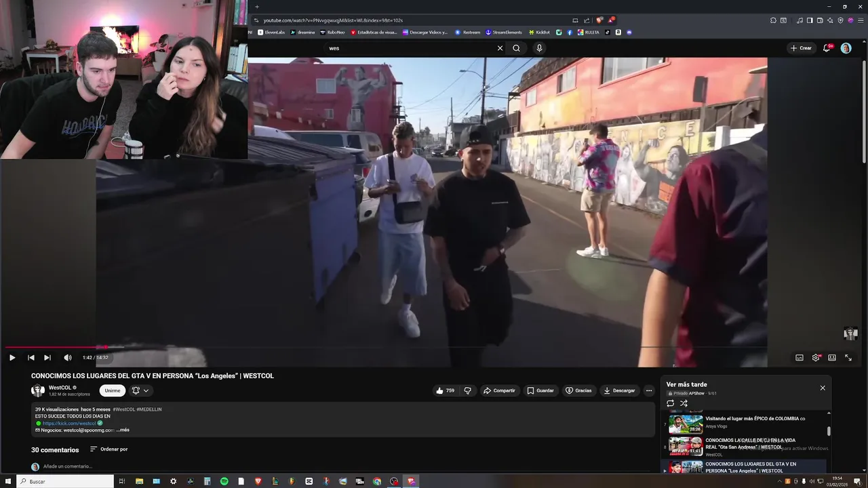Viewport: 868px width, 488px height.
Task: Toggle playlist loop
Action: coord(670,403)
